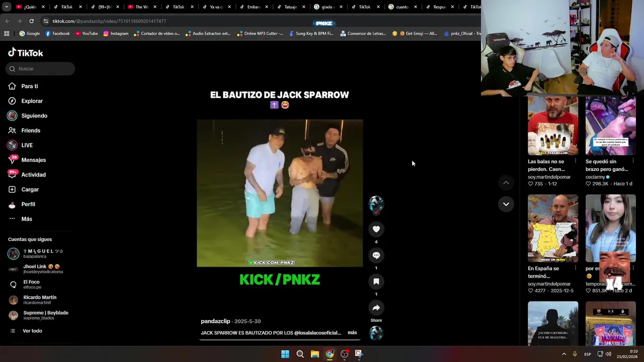Open the M I G U E L followed account

pyautogui.click(x=40, y=254)
